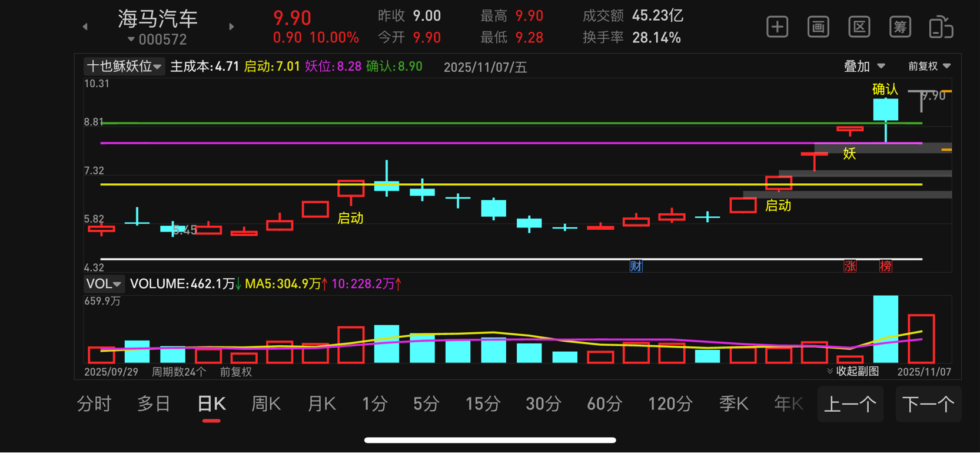Tap the 换手率 28.14% value
The height and width of the screenshot is (453, 980).
coord(656,38)
